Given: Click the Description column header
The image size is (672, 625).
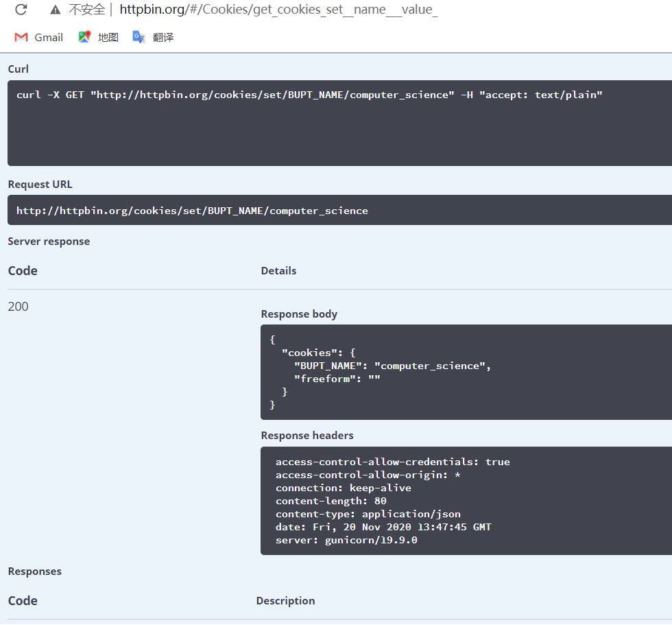Looking at the screenshot, I should tap(285, 600).
